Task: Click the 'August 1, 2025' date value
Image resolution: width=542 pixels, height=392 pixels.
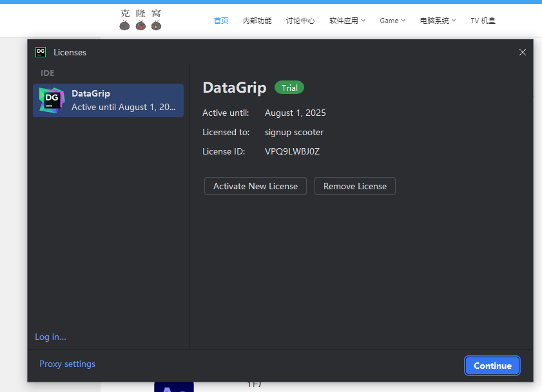Action: (295, 113)
